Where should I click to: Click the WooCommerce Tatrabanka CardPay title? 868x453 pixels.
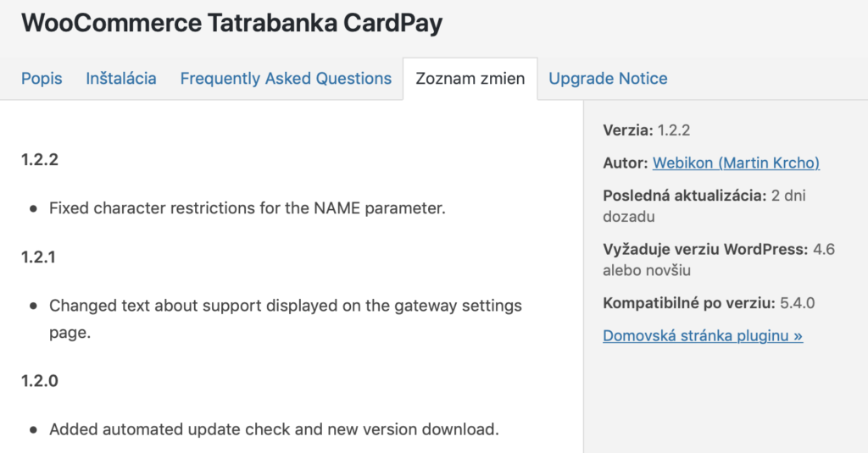(231, 23)
